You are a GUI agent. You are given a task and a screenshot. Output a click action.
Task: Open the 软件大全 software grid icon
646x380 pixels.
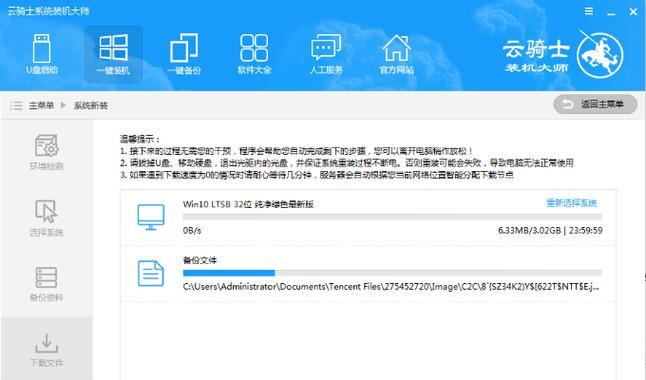254,48
